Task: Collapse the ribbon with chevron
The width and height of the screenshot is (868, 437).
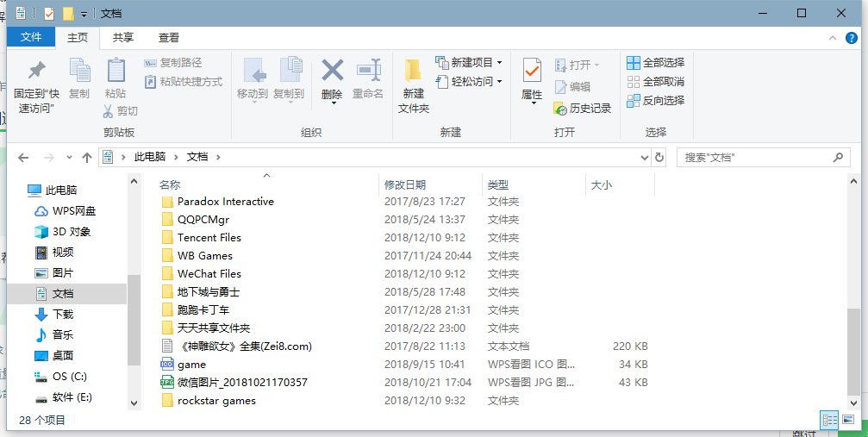Action: 832,38
